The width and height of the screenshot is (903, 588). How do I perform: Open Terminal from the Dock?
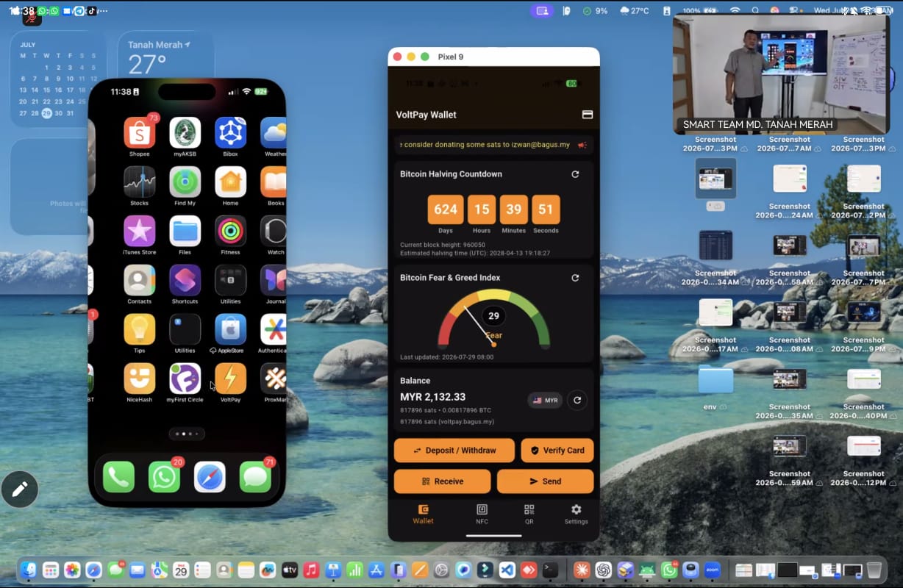click(550, 570)
